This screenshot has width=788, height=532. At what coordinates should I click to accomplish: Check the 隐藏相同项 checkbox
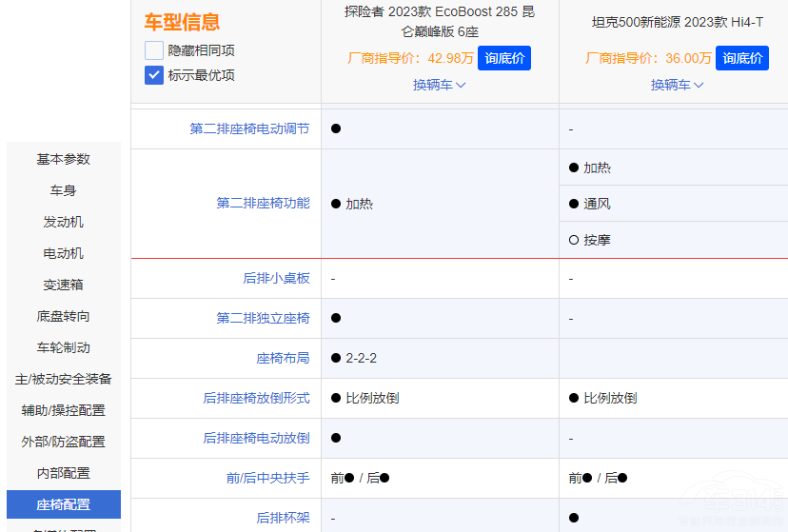(154, 50)
